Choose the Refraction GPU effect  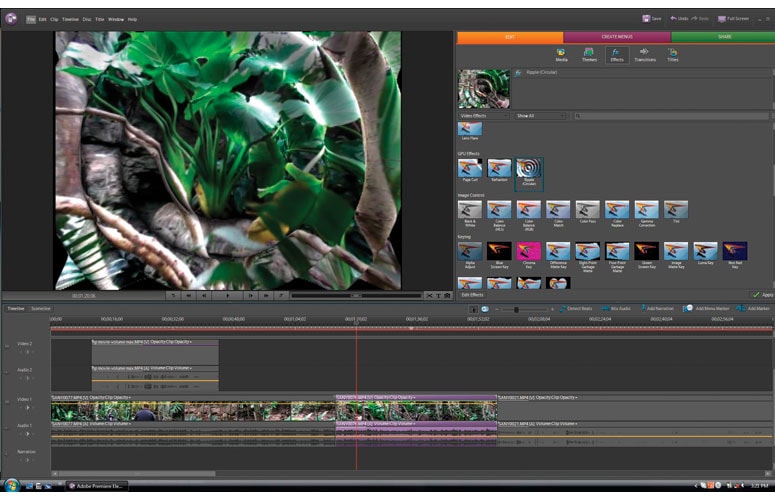[499, 170]
